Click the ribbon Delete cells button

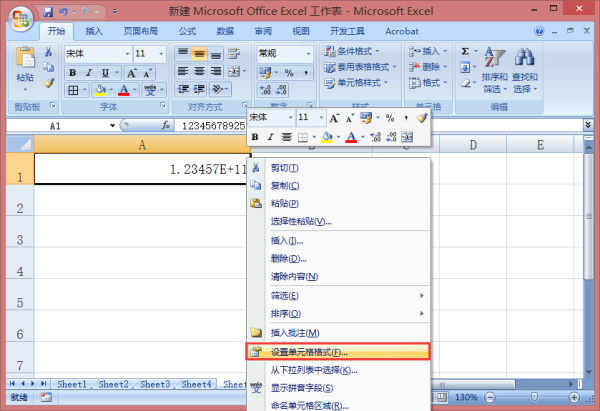point(428,67)
